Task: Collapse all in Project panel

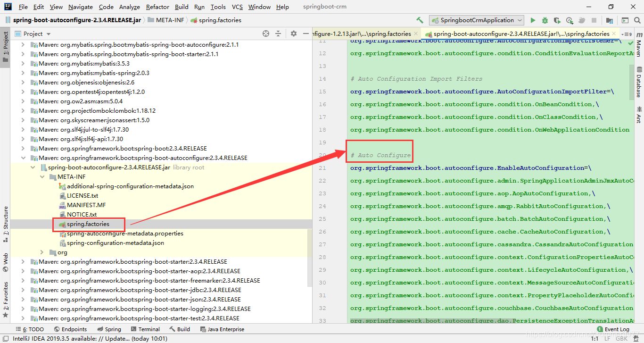Action: click(x=278, y=33)
